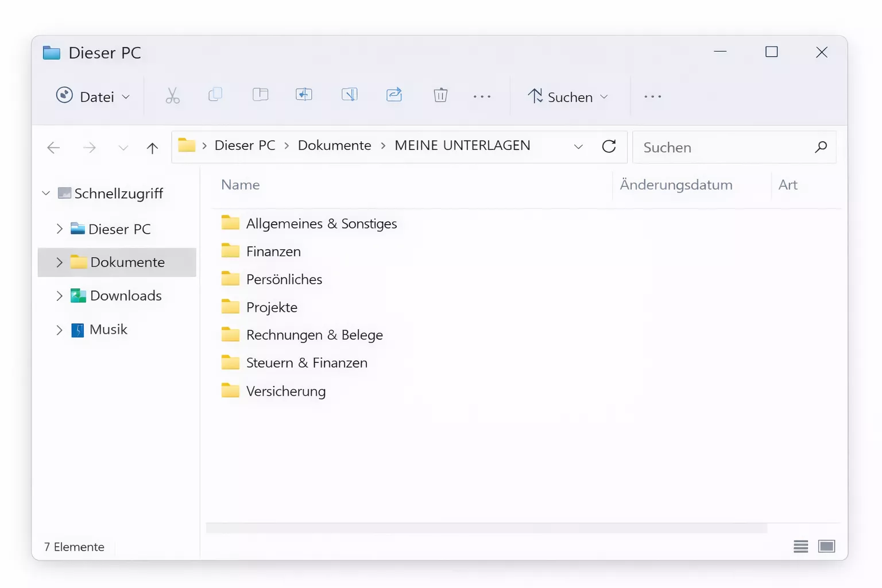Open the Datei menu
882x588 pixels.
coord(92,96)
